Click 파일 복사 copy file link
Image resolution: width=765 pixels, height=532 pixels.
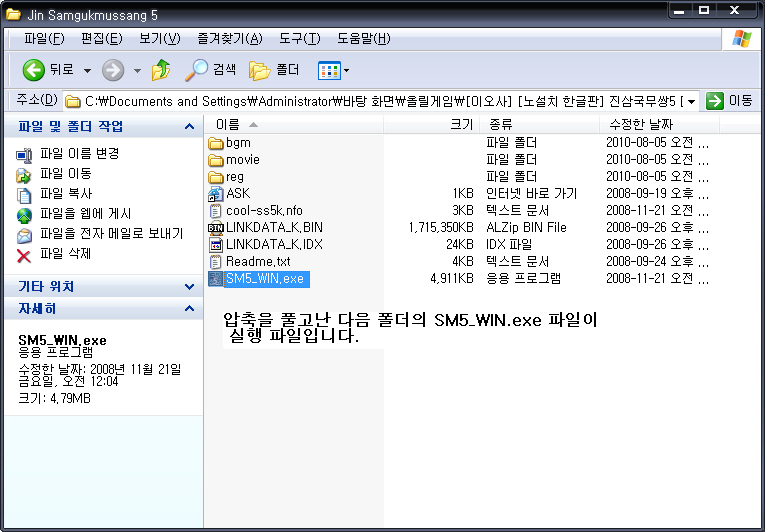[65, 194]
